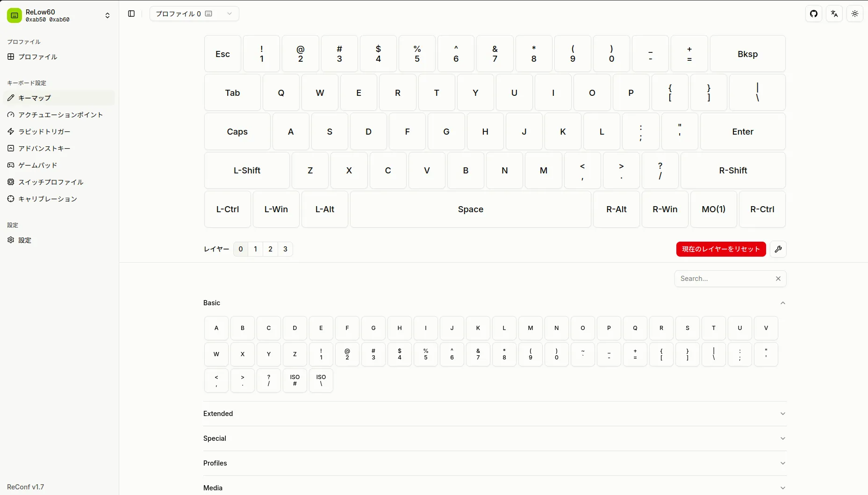Clear the search box with X icon
The image size is (868, 495).
pyautogui.click(x=778, y=279)
